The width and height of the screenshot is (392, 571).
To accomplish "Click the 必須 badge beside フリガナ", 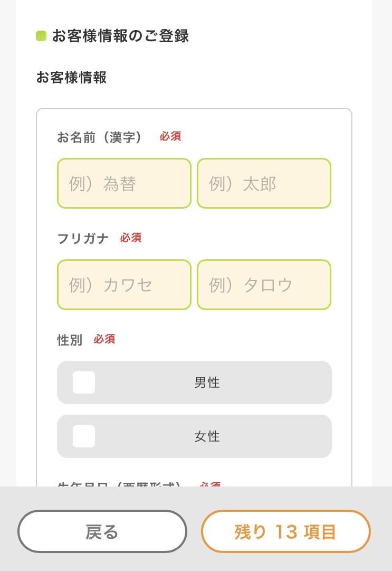I will point(130,238).
